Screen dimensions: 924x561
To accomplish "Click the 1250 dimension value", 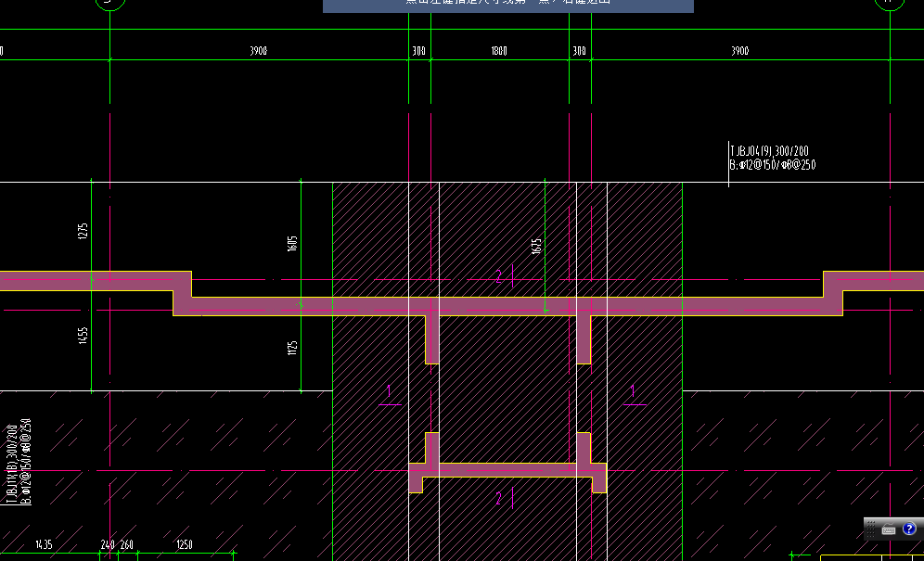I will click(x=185, y=545).
